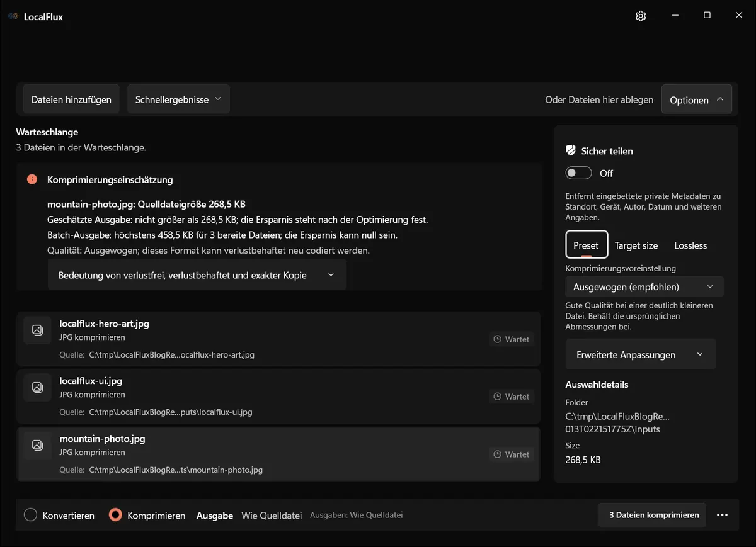Click the Warteschlange heading

point(47,132)
